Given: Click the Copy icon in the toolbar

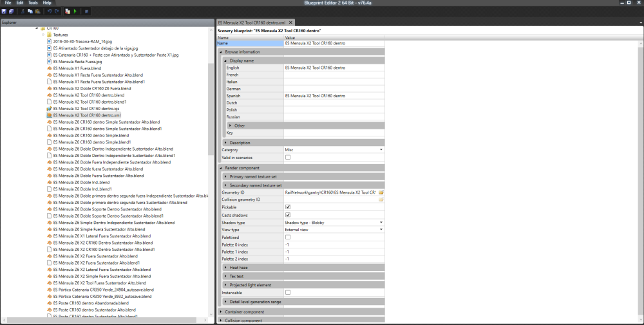Looking at the screenshot, I should point(30,12).
